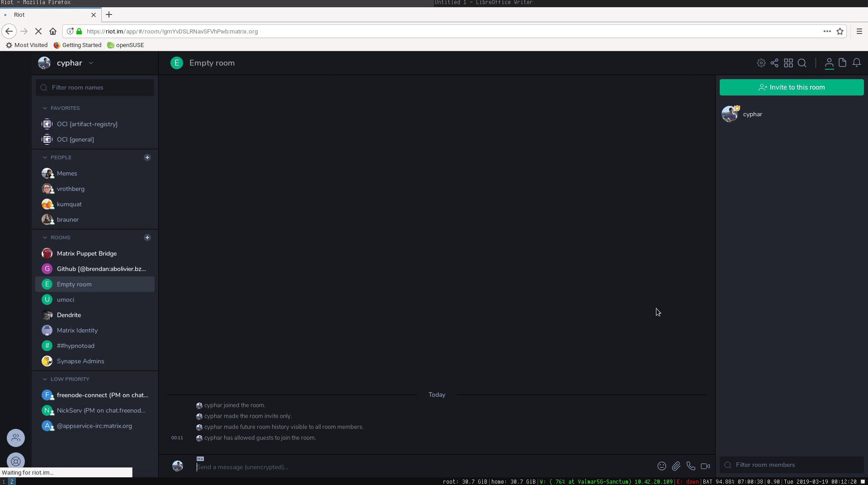Viewport: 868px width, 485px height.
Task: Add a new chat in PEOPLE section
Action: pos(147,157)
